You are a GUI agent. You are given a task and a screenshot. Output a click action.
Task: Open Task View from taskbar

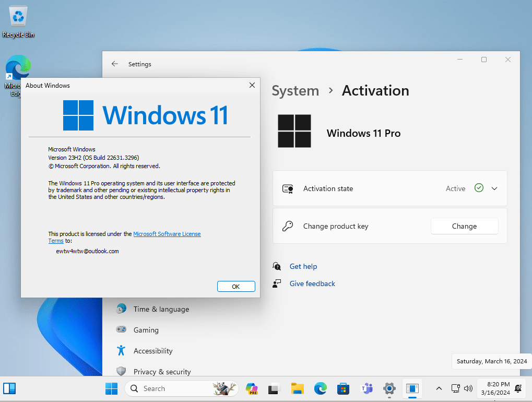(x=274, y=388)
